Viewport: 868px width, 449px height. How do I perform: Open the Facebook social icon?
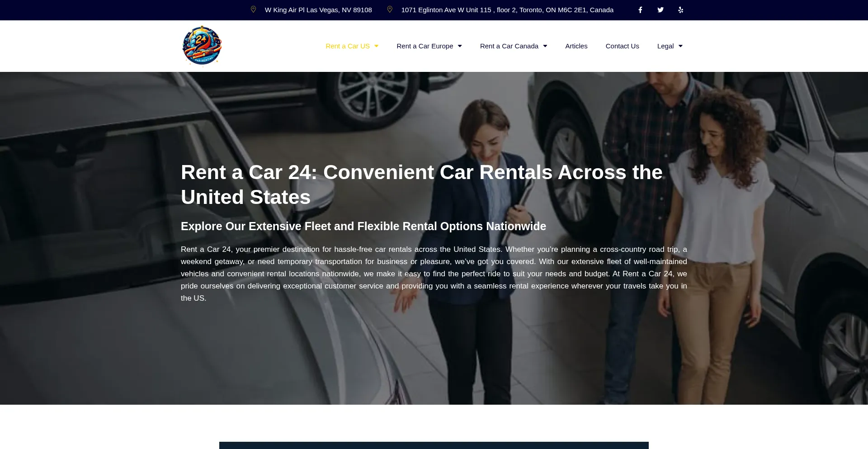(x=640, y=10)
